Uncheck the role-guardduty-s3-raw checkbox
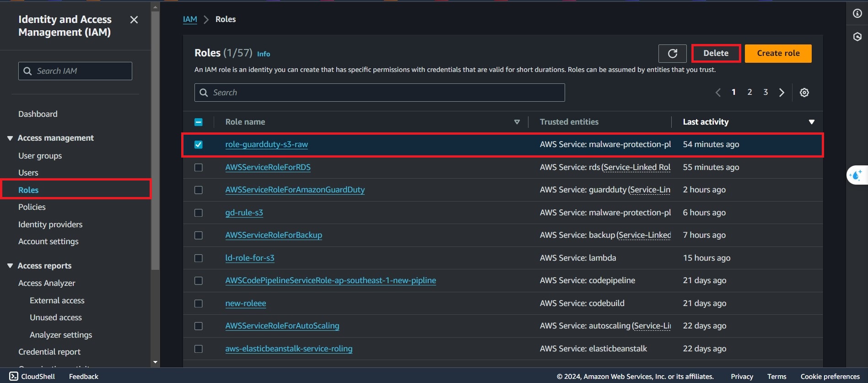Image resolution: width=868 pixels, height=383 pixels. pyautogui.click(x=199, y=145)
